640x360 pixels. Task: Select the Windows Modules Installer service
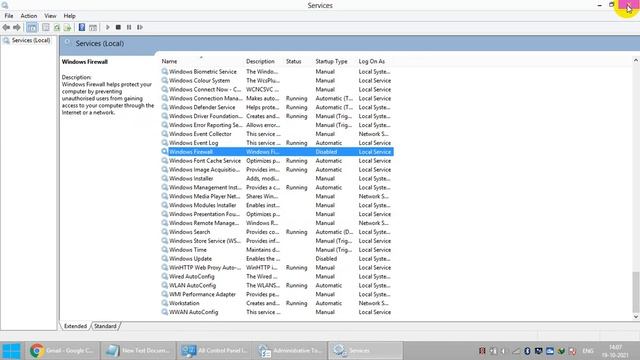pos(277,205)
